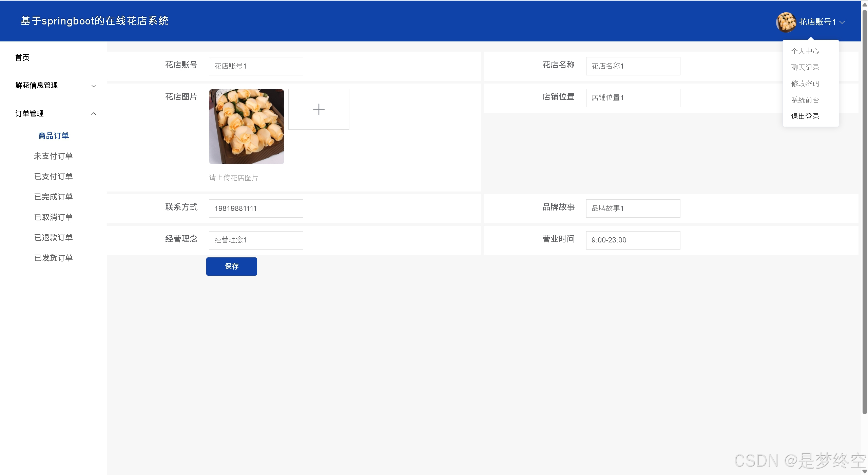Viewport: 868px width, 475px height.
Task: Go to 系统前台 from the menu
Action: tap(805, 99)
